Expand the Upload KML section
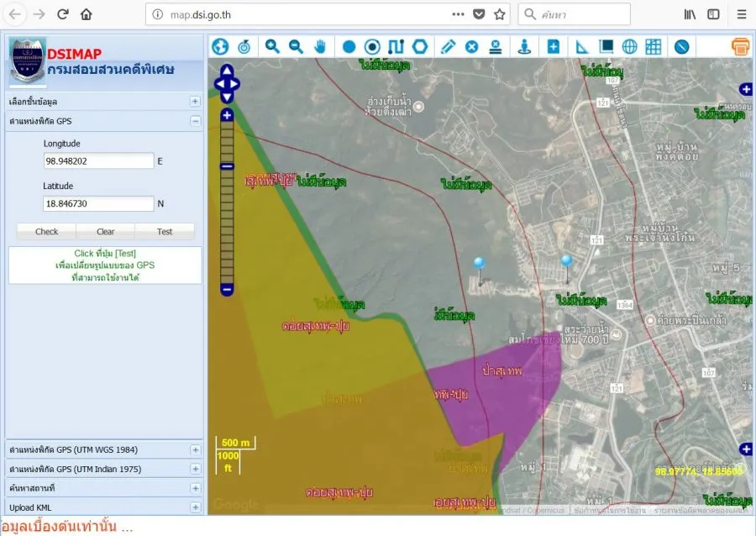 (195, 507)
